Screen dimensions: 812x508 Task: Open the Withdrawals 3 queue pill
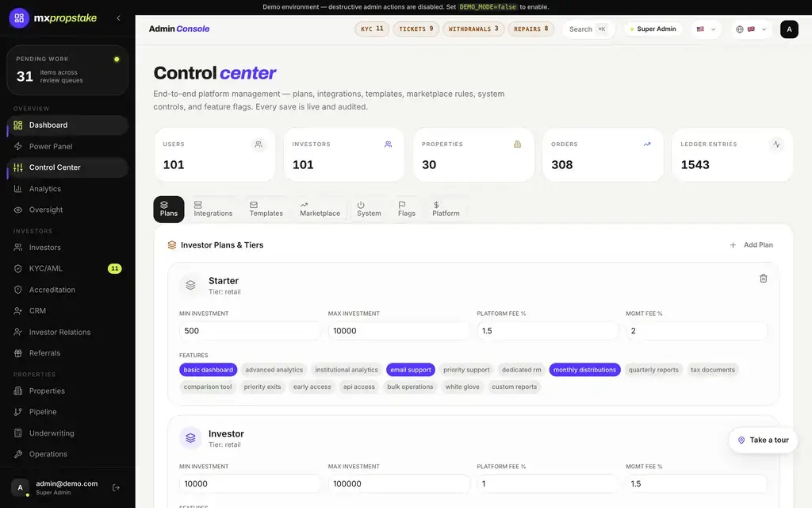point(473,29)
